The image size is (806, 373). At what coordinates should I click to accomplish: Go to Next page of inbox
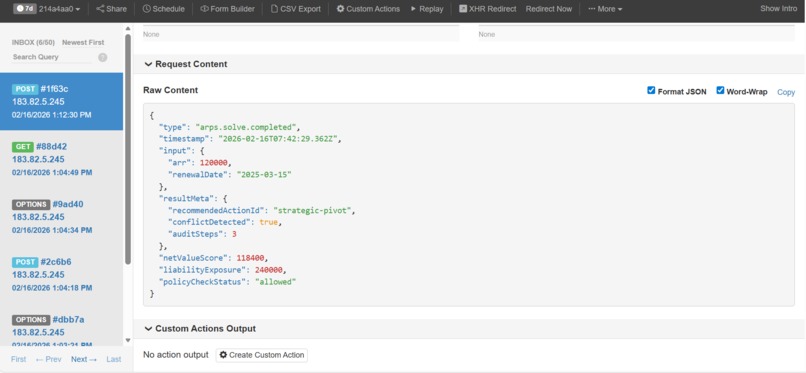point(84,359)
